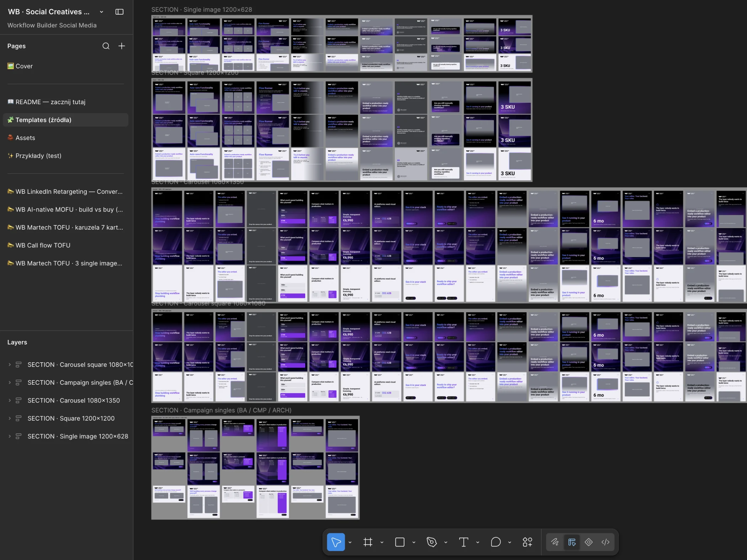Click section icon of Square 1200×1200 layer
This screenshot has width=747, height=560.
(18, 418)
